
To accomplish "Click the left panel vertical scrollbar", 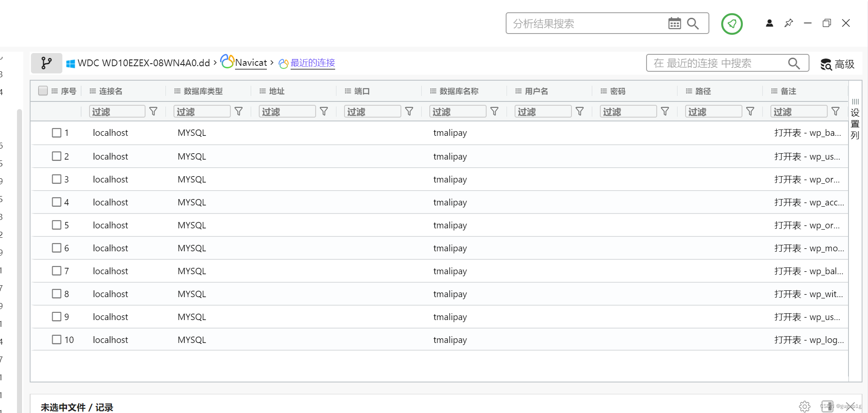I will tap(20, 261).
